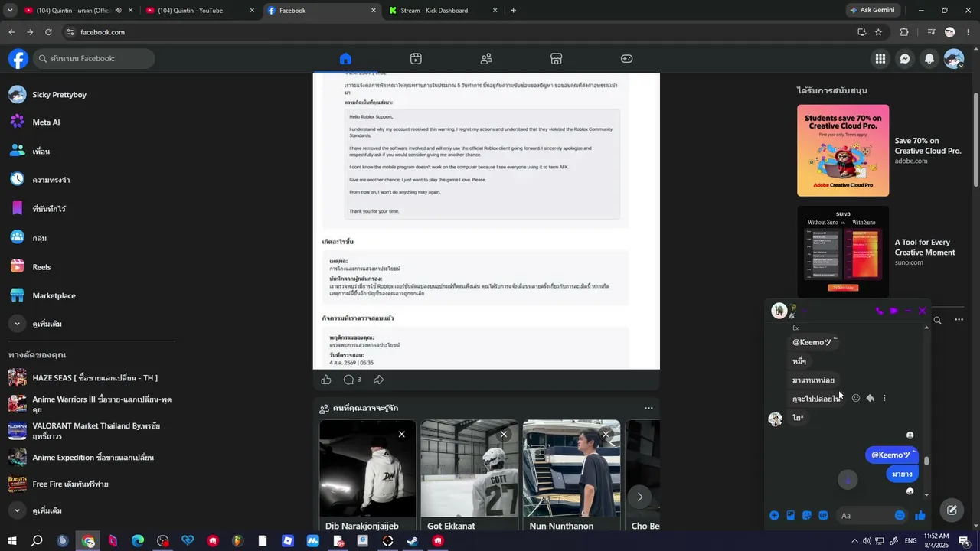Open the Facebook menu grid icon
Viewport: 980px width, 551px height.
(880, 59)
